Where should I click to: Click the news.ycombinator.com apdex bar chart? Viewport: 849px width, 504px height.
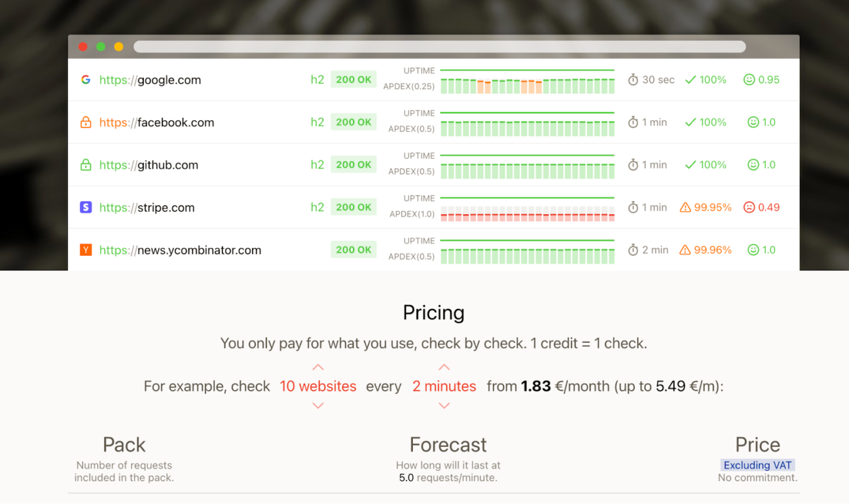pos(528,256)
